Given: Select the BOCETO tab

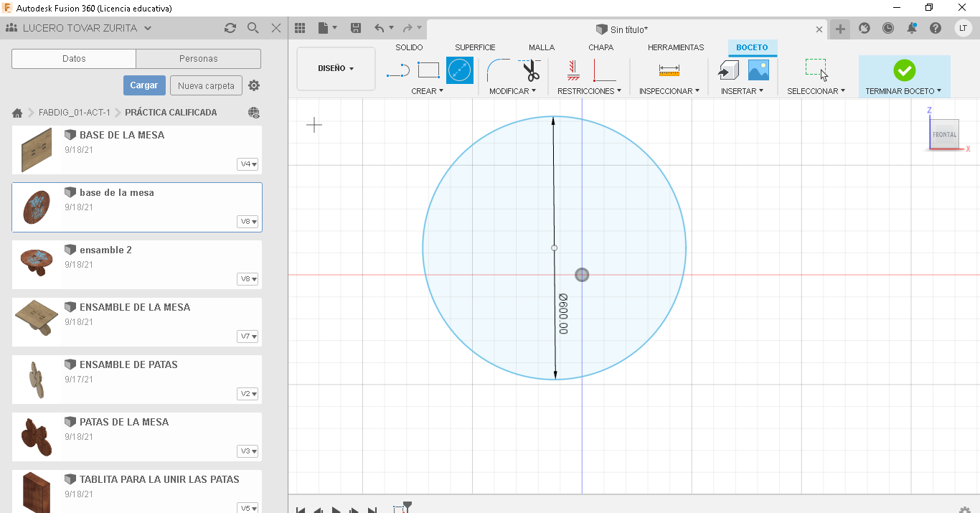Looking at the screenshot, I should (x=752, y=47).
